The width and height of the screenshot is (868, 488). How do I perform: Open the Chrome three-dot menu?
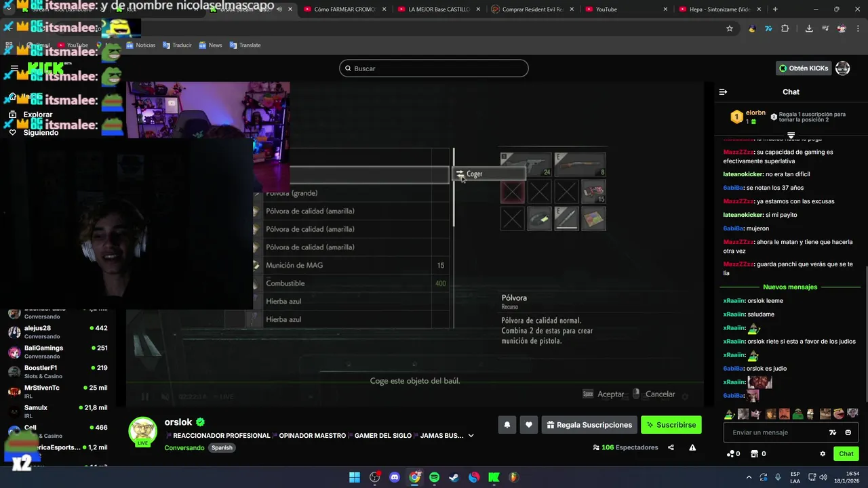tap(858, 28)
